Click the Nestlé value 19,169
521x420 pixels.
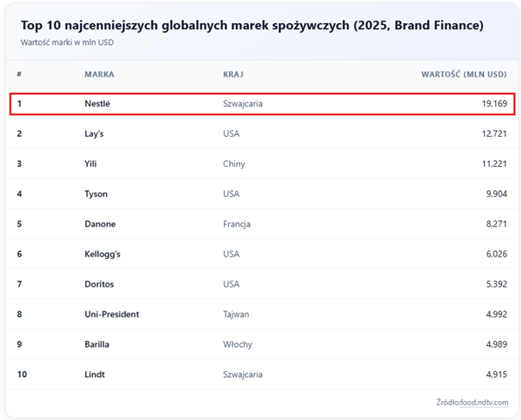(x=494, y=104)
